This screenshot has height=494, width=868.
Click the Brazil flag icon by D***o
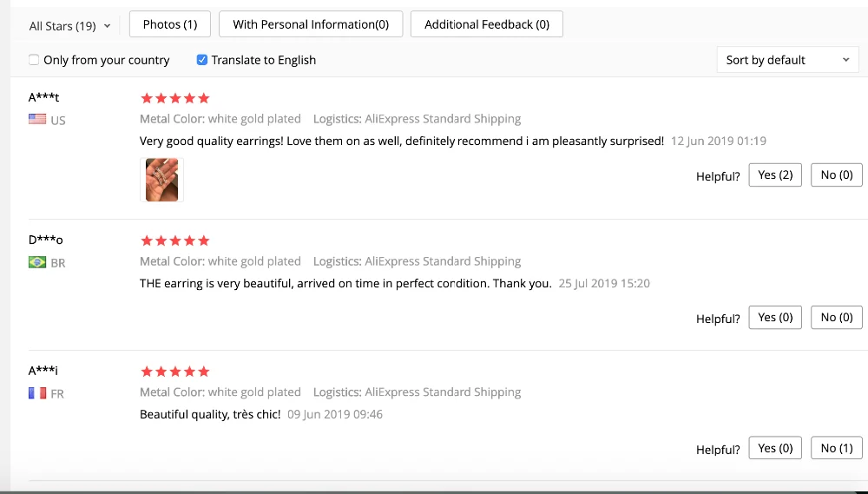tap(37, 262)
